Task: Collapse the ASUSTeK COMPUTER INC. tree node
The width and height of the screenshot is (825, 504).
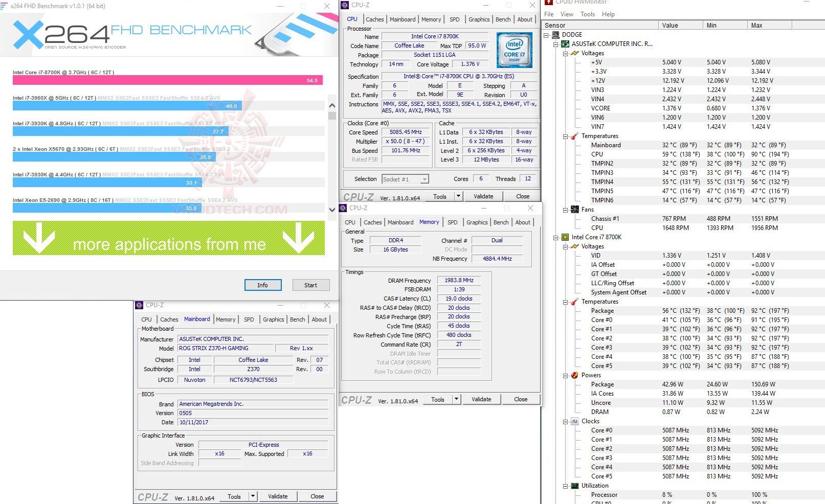Action: tap(556, 44)
